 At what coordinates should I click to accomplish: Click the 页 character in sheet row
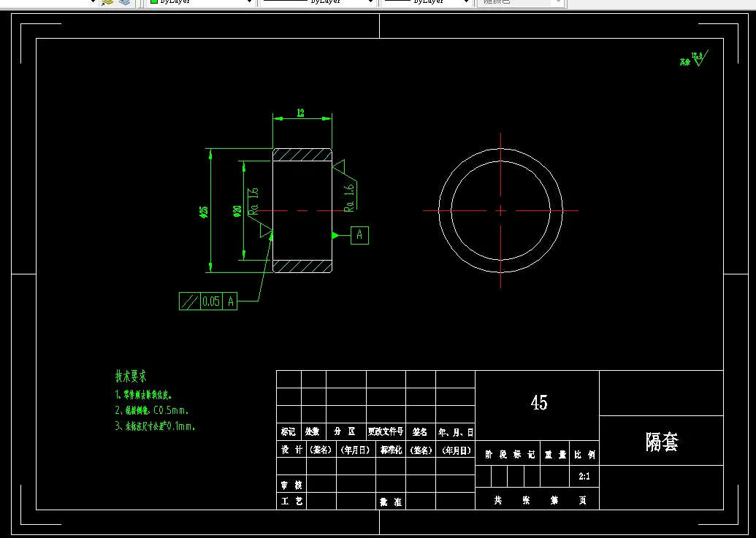[582, 501]
